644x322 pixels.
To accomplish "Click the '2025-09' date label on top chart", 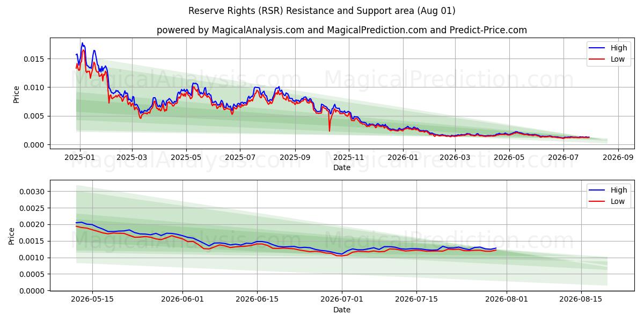I will pos(295,157).
